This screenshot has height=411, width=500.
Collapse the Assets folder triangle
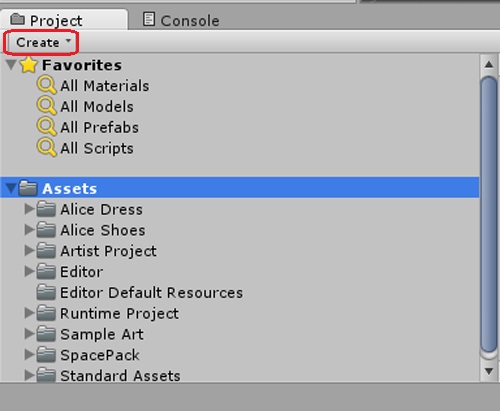coord(11,188)
